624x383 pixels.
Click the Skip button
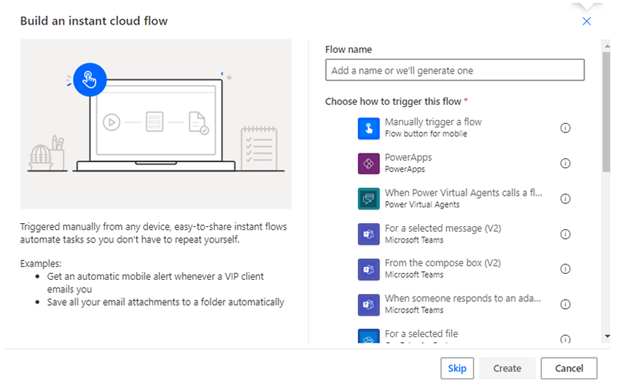coord(457,368)
